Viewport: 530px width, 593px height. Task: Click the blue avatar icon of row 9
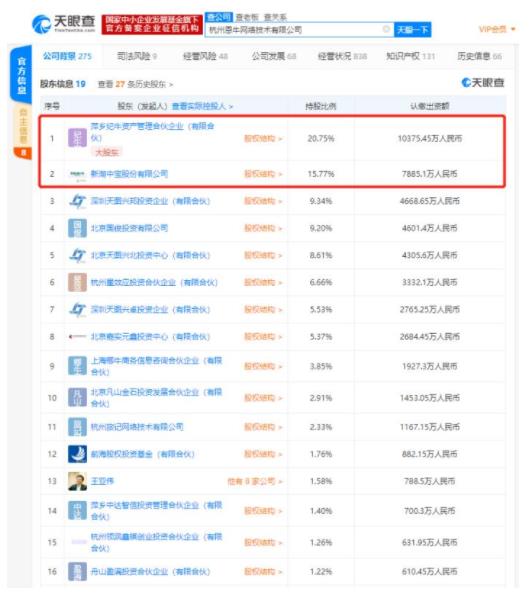tap(77, 366)
